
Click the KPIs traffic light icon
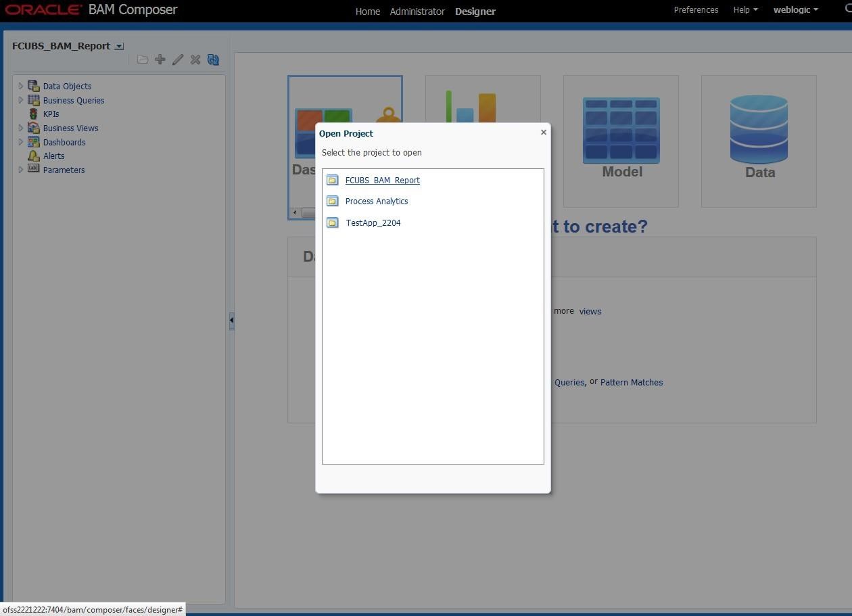click(x=33, y=114)
